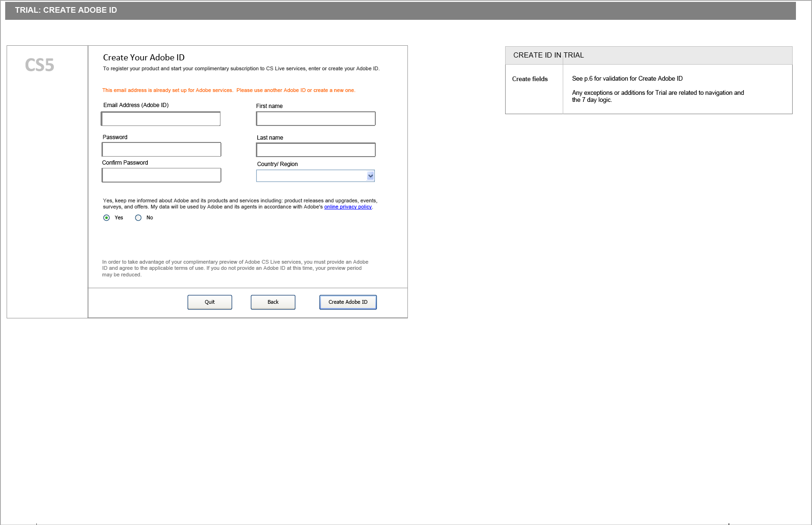Click the TRIAL: CREATE ADOBE ID title bar text
The image size is (812, 525).
pos(66,10)
